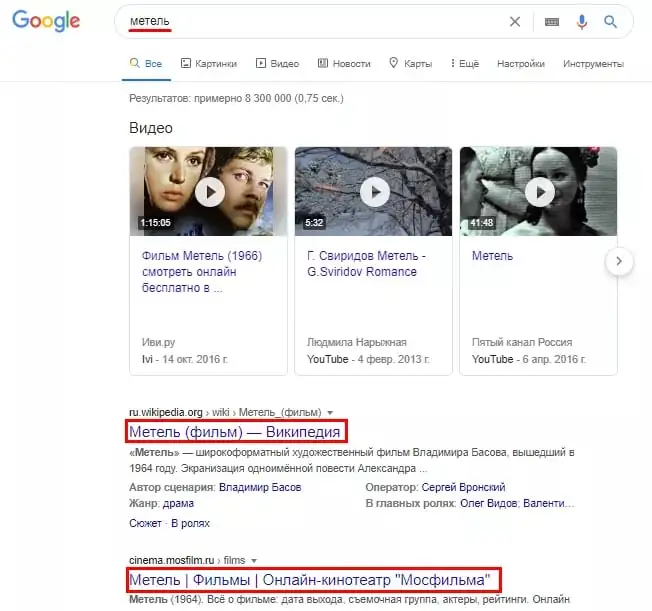
Task: Select the Все tab
Action: (x=146, y=64)
